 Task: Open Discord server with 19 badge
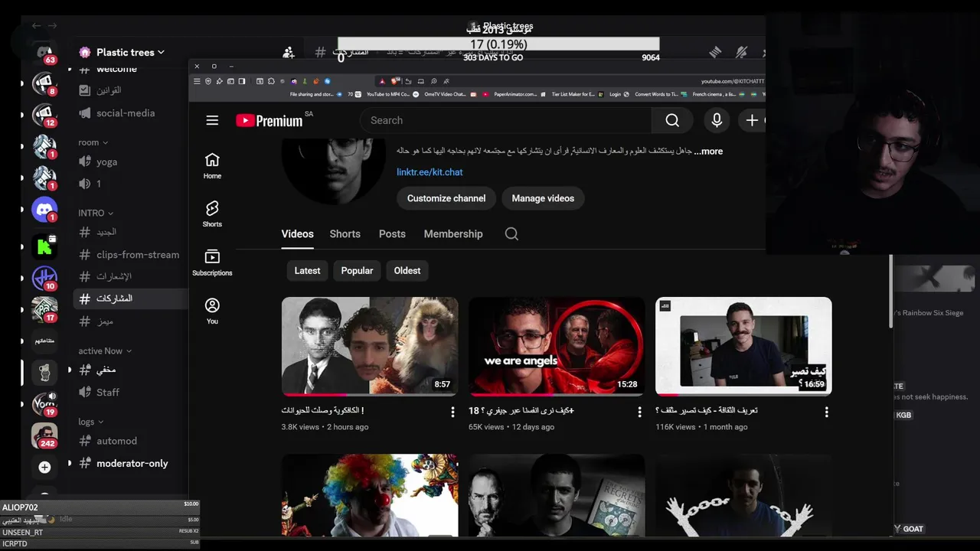pos(44,403)
